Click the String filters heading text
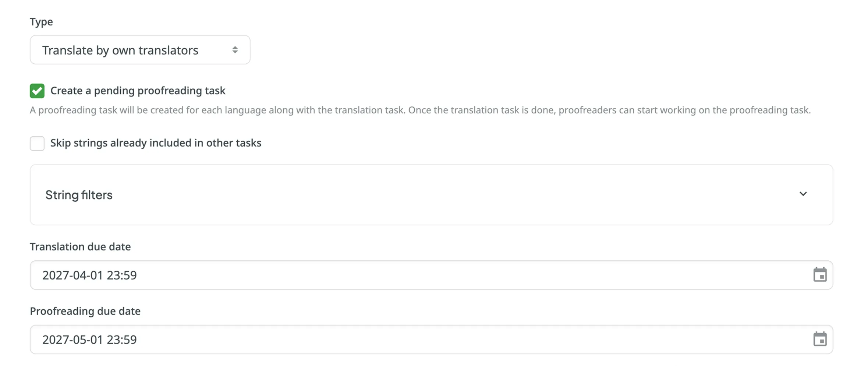Screen dimensions: 868x366 tap(79, 195)
